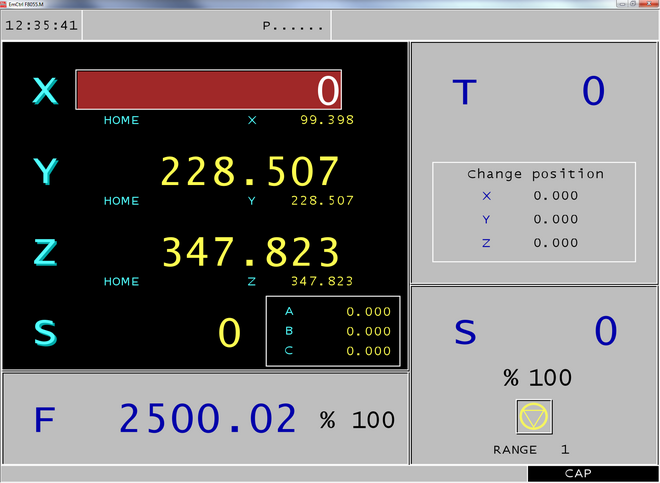Click the CAP indicator in status bar
This screenshot has width=660, height=483.
pos(577,474)
